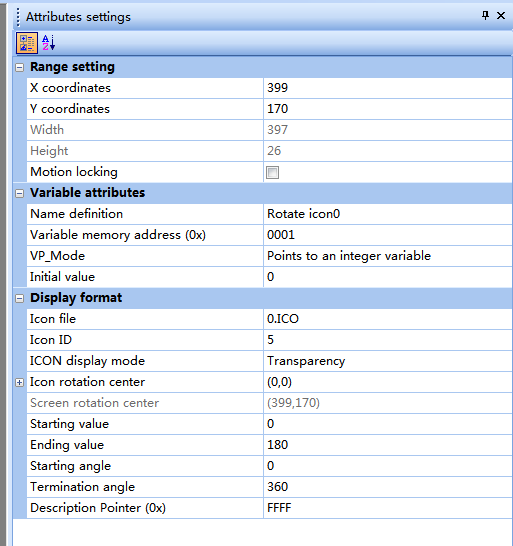This screenshot has width=513, height=546.
Task: Sort properties alphabetically with A-Z icon
Action: pyautogui.click(x=48, y=43)
